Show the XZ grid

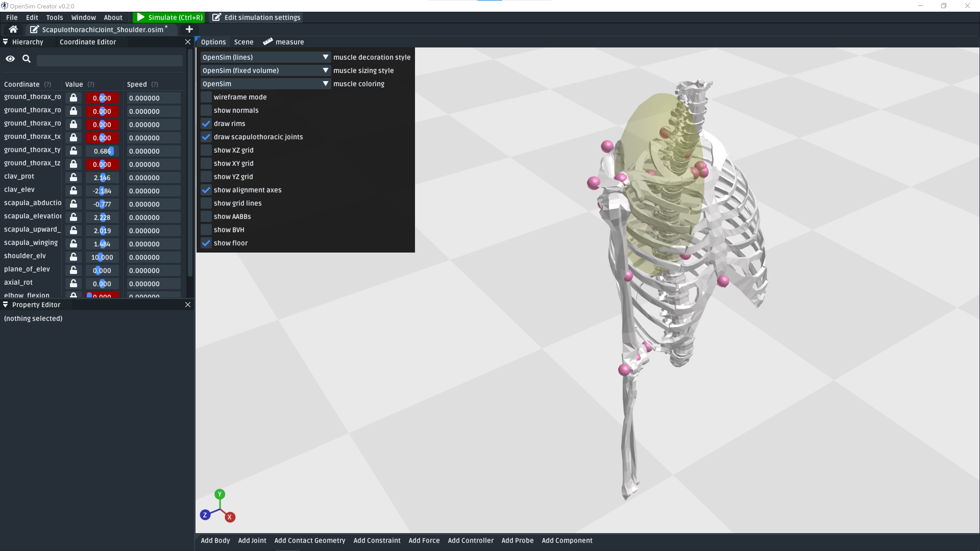(206, 150)
